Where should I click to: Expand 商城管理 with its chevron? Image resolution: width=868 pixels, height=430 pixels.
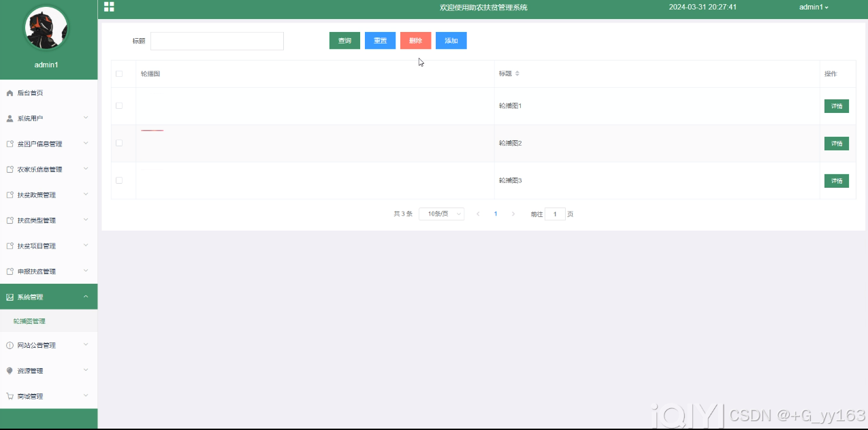(x=86, y=395)
